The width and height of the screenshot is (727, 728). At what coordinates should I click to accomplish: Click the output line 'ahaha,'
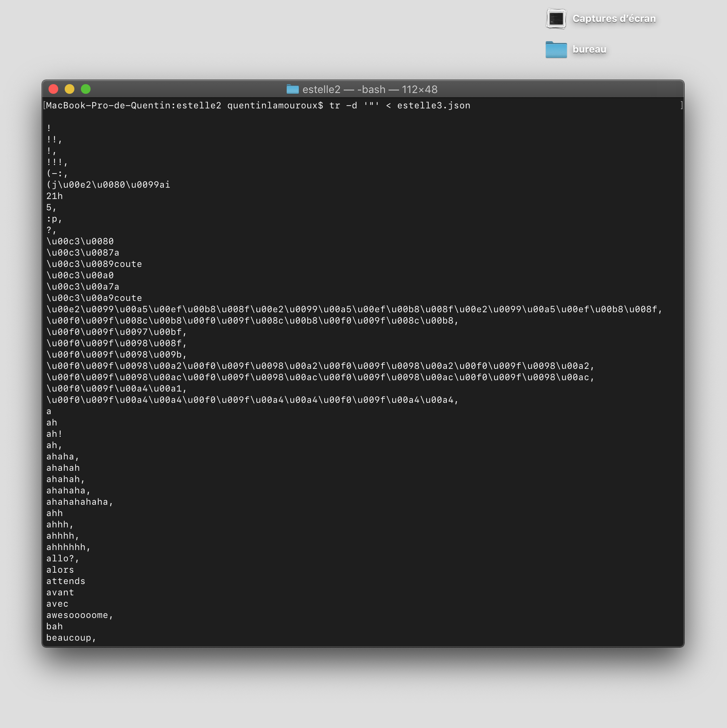(x=63, y=457)
